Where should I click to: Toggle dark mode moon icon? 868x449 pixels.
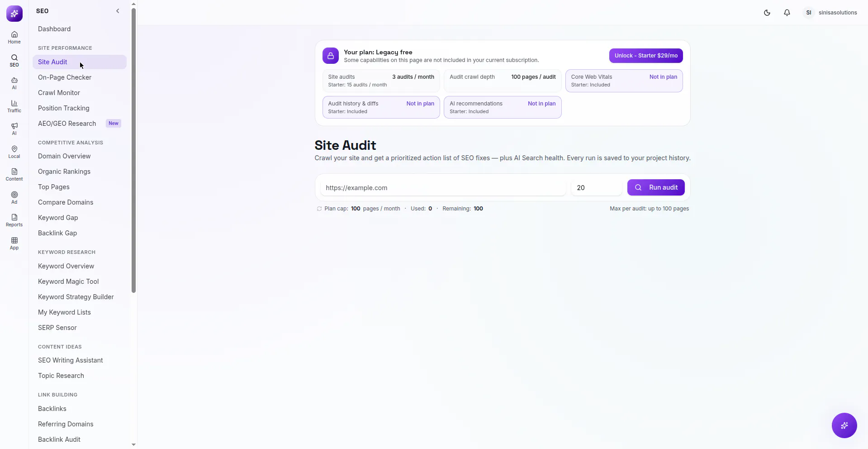click(767, 13)
